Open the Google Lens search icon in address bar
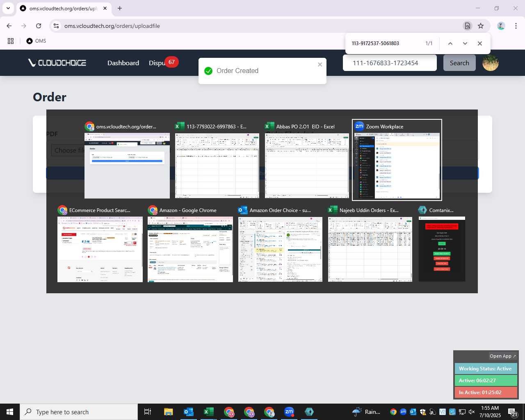Screen dimensions: 525x420 [468, 26]
